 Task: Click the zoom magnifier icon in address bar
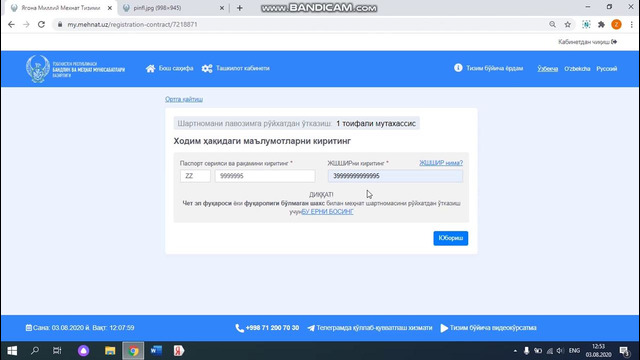pyautogui.click(x=552, y=24)
